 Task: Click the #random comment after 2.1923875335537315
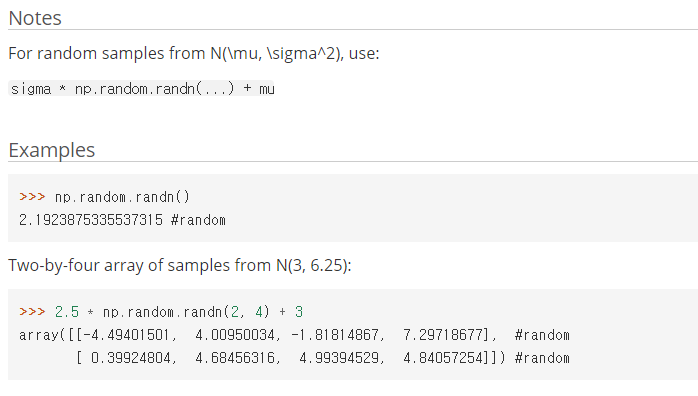[199, 220]
